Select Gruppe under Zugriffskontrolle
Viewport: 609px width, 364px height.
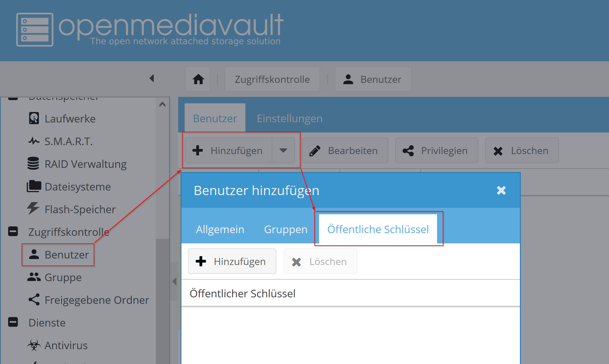(x=63, y=277)
